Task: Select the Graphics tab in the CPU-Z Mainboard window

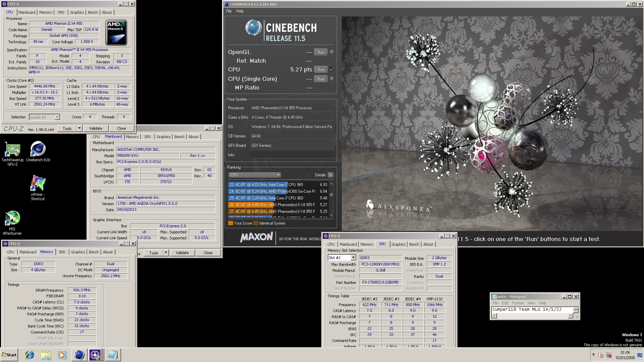Action: 163,137
